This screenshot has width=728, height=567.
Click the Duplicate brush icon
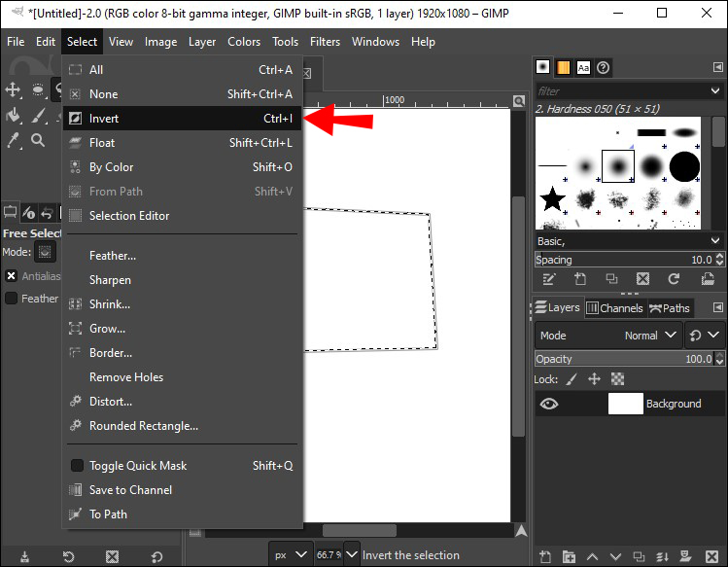point(611,279)
